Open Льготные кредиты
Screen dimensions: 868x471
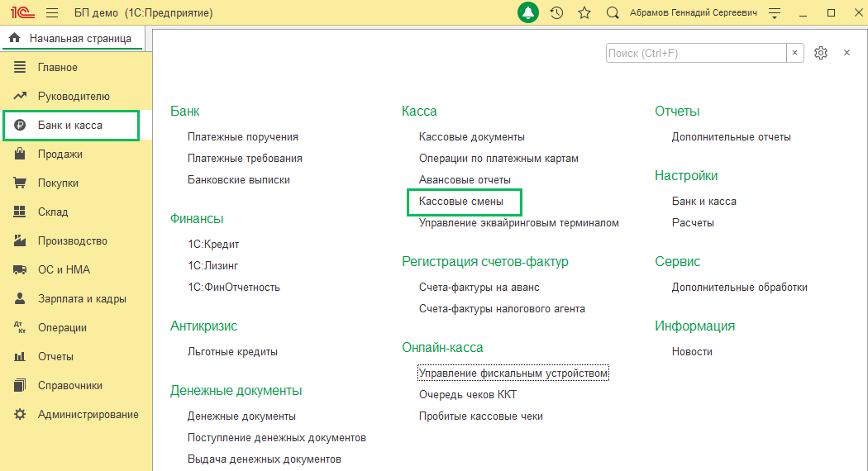232,351
